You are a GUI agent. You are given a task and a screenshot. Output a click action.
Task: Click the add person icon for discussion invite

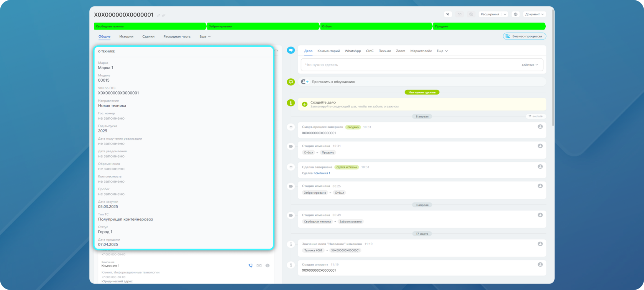coord(305,82)
